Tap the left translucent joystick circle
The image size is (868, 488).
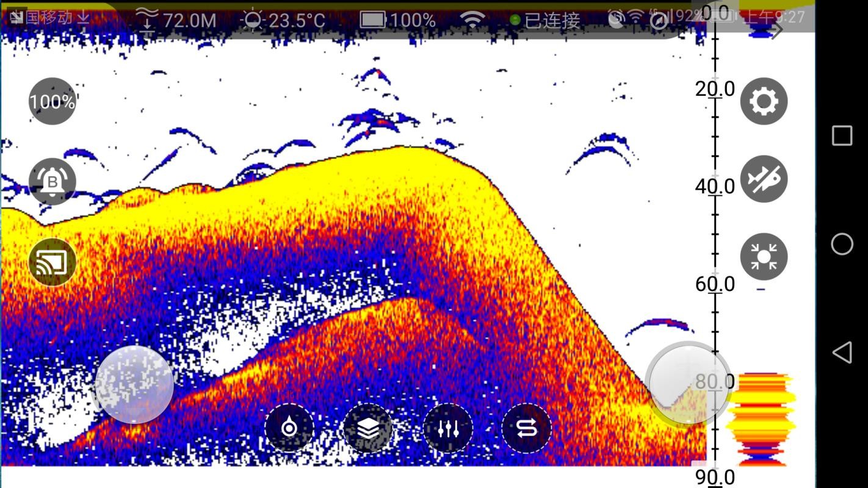pos(134,384)
